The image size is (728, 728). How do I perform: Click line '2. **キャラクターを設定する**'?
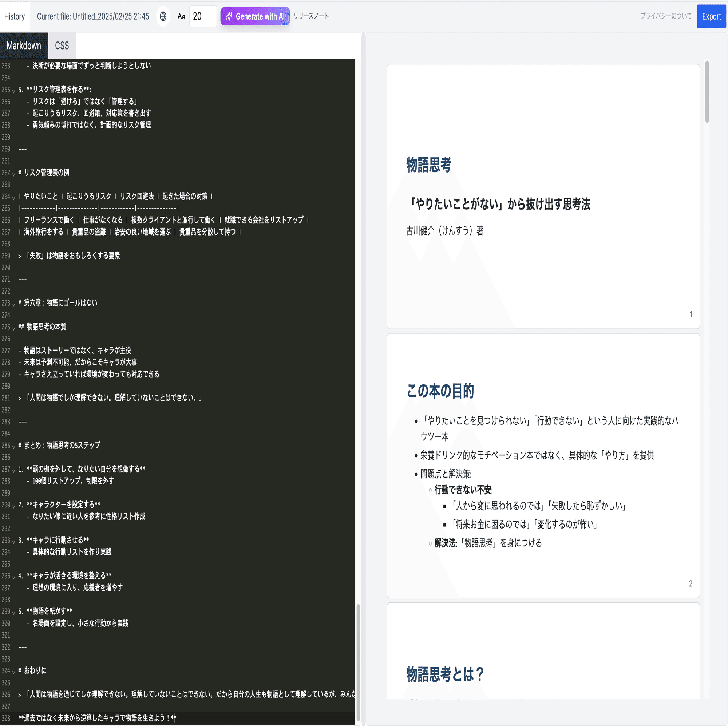[x=60, y=505]
